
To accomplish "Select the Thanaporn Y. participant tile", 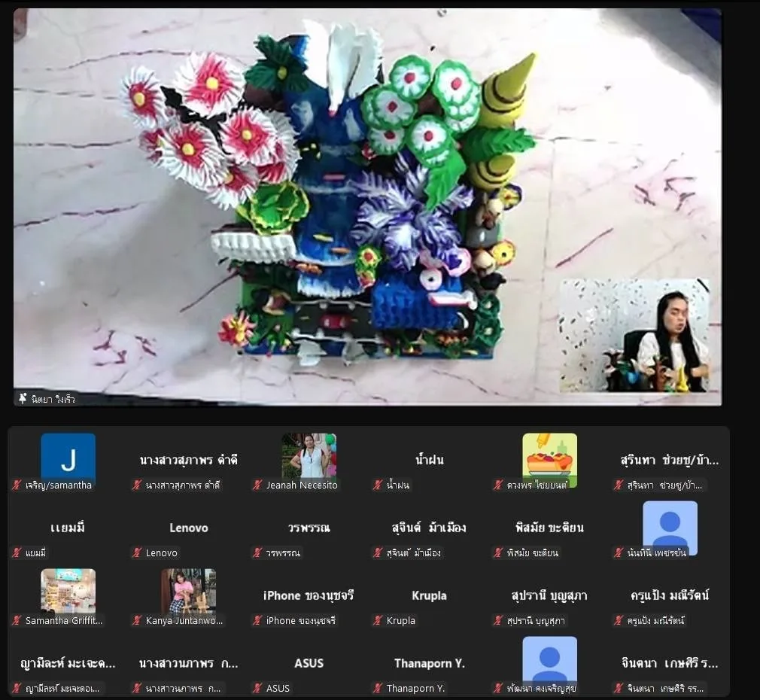I will coord(429,663).
